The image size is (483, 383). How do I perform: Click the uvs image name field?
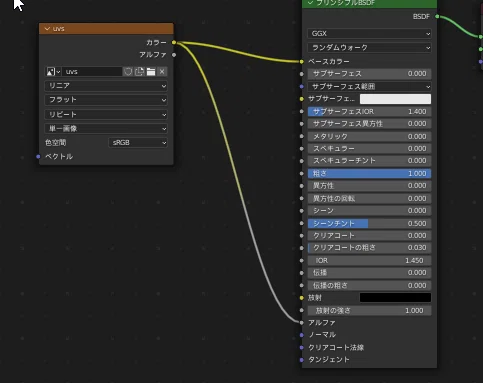(92, 72)
